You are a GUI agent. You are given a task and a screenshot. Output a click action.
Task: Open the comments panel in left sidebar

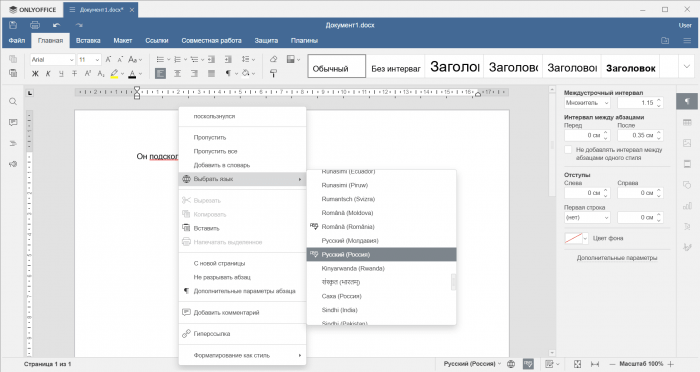click(13, 122)
